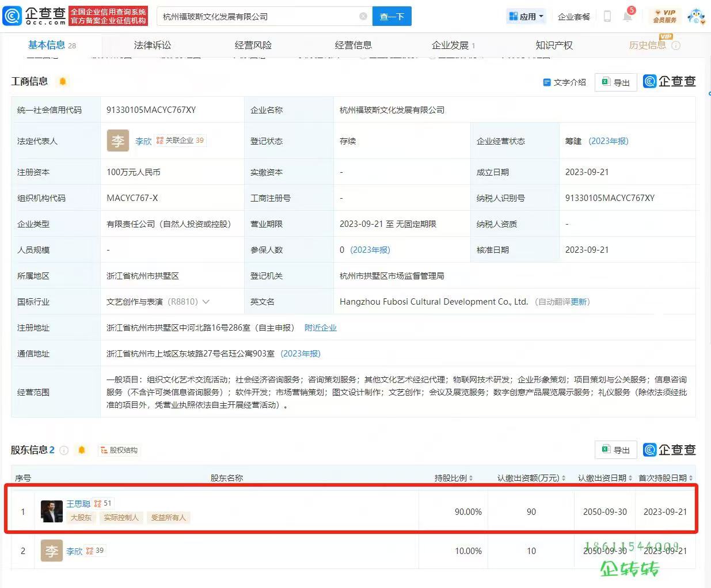Open shareholder 李欣's profile link
The height and width of the screenshot is (588, 711).
click(x=74, y=551)
